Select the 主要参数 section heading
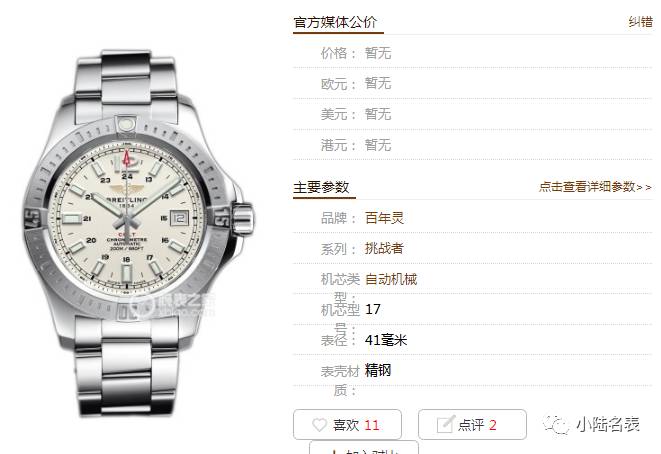 [321, 187]
